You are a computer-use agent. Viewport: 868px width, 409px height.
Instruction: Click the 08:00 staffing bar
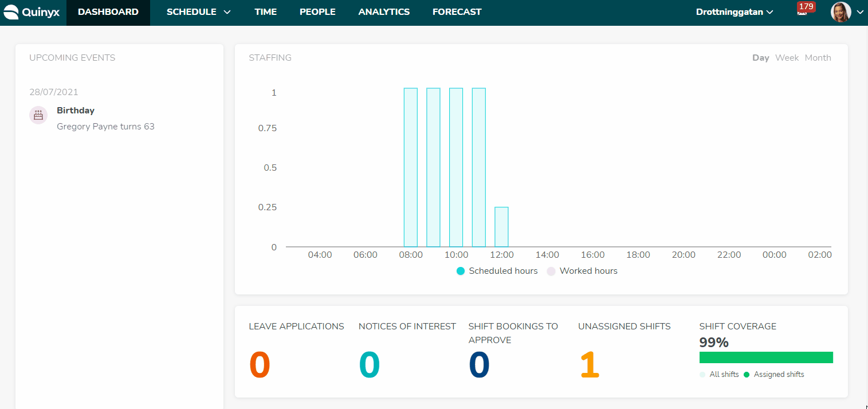pos(411,167)
